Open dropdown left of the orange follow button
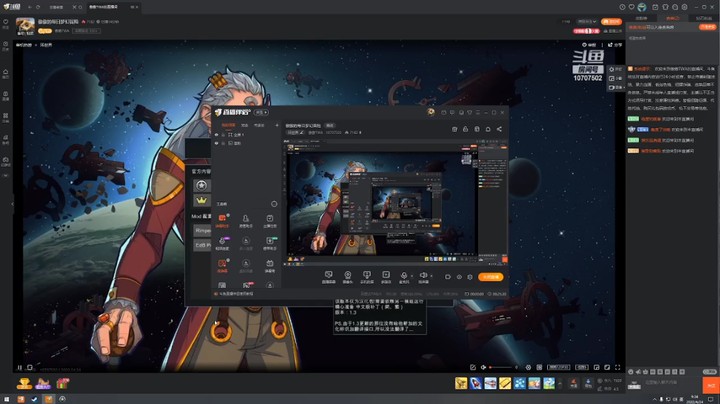 587,22
